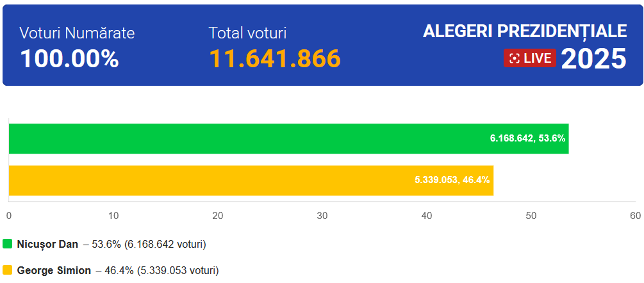644x283 pixels.
Task: Click the 2025 year text
Action: [593, 59]
